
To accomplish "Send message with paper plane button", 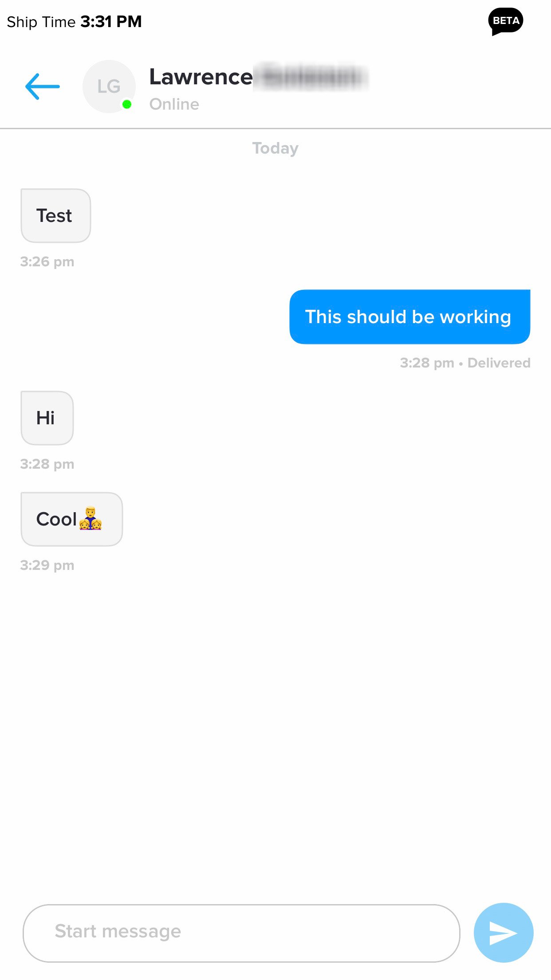I will coord(504,933).
